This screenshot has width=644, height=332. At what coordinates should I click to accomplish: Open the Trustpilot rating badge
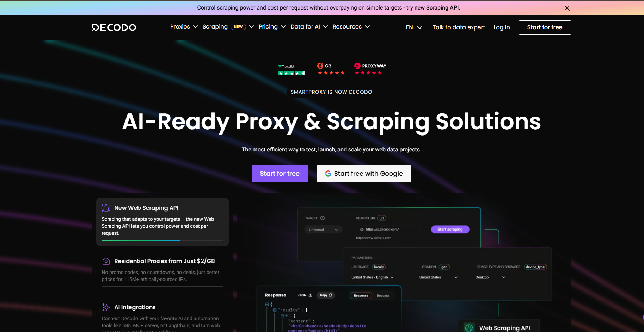(x=292, y=70)
